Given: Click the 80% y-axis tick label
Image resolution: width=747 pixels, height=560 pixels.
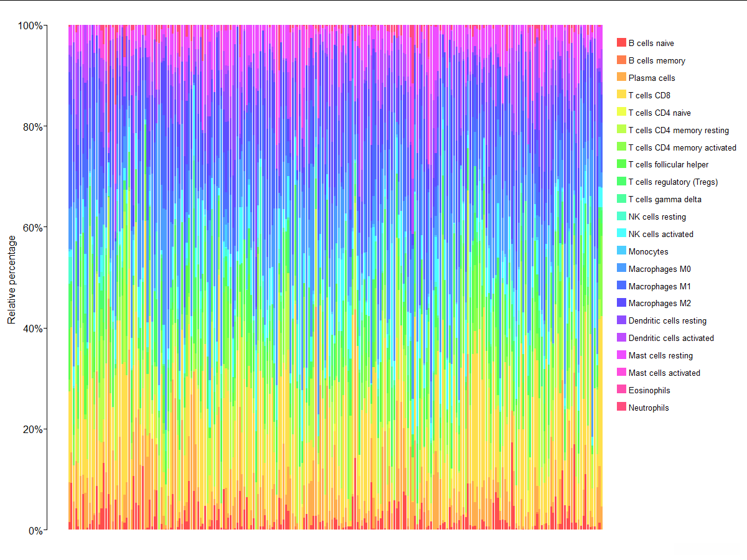Looking at the screenshot, I should (33, 126).
